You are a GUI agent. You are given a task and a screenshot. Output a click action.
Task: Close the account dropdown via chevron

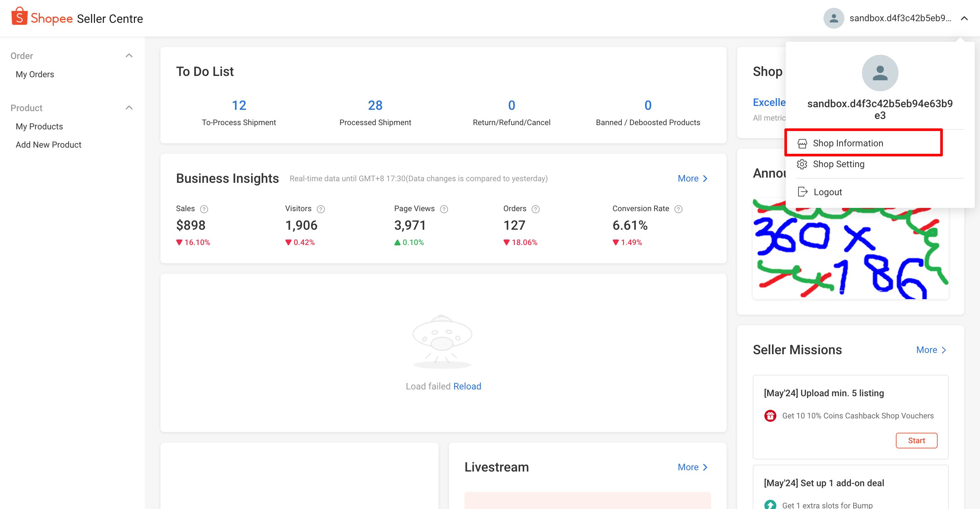tap(964, 18)
